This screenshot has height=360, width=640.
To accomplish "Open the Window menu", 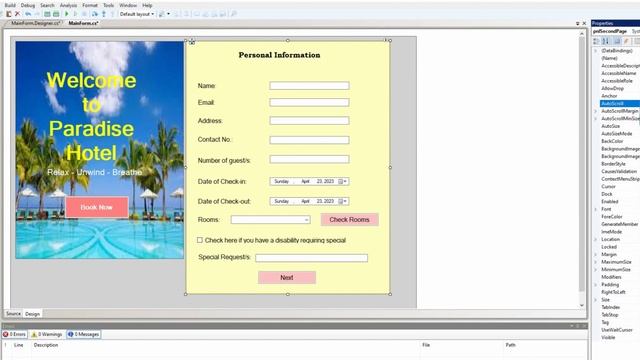I will 128,5.
